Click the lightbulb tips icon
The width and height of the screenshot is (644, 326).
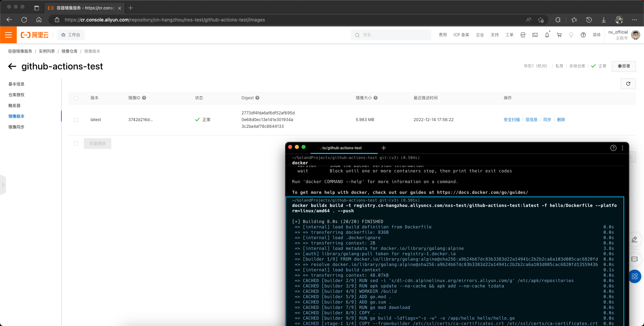coord(571,35)
